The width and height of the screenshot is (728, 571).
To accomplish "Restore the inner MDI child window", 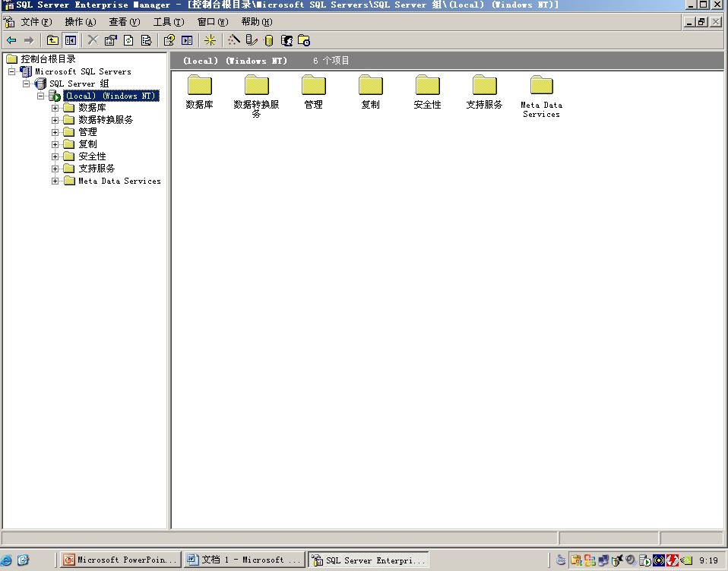I will point(702,22).
